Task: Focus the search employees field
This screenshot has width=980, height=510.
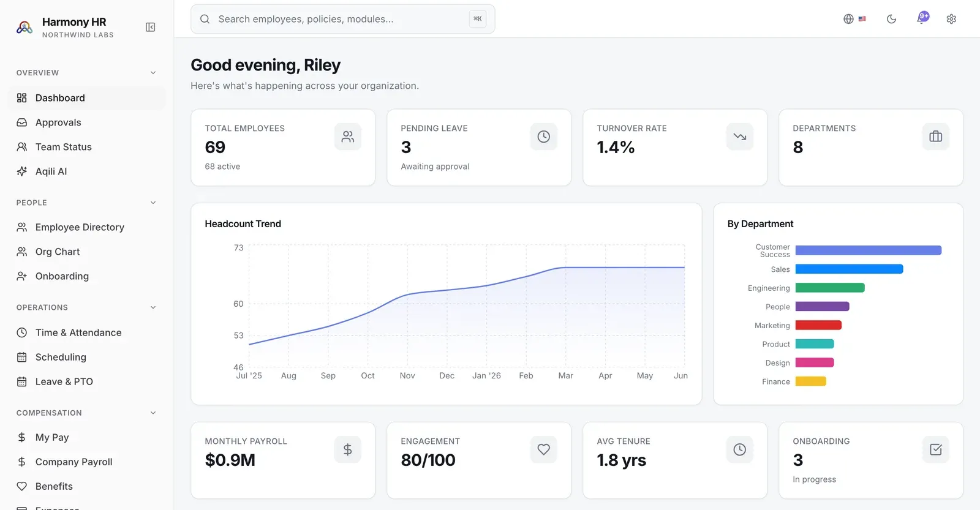Action: 343,19
